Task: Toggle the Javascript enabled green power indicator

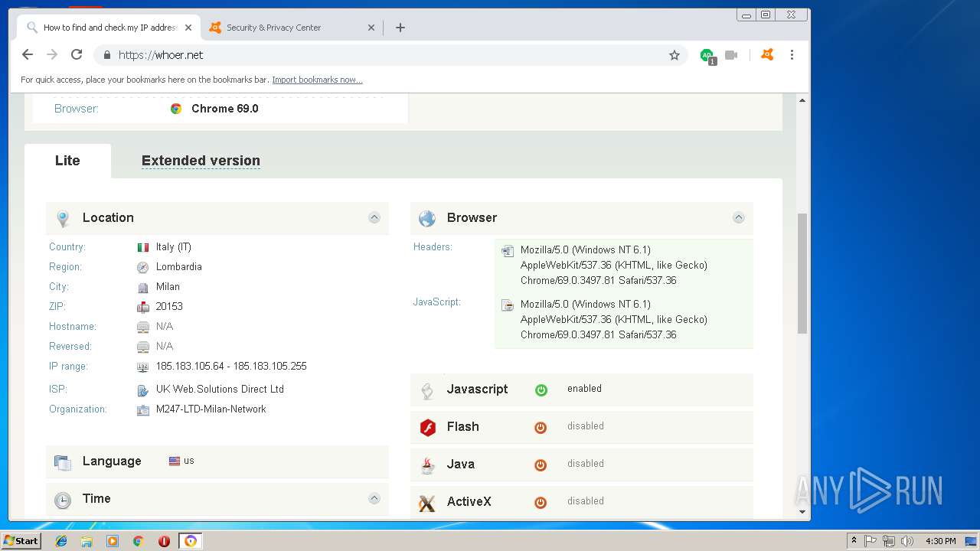Action: click(x=541, y=390)
